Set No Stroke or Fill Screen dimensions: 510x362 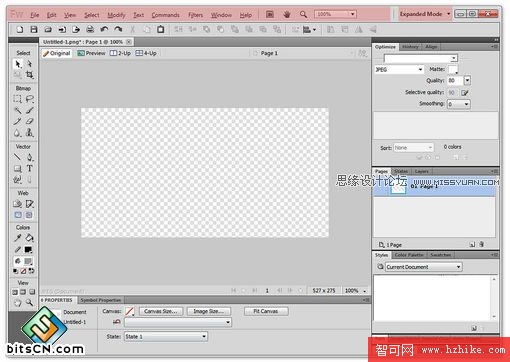pos(23,271)
